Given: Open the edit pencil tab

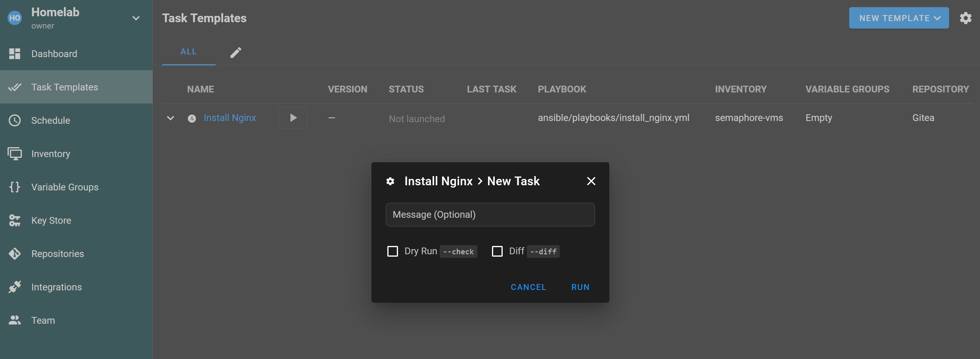Looking at the screenshot, I should [x=236, y=52].
